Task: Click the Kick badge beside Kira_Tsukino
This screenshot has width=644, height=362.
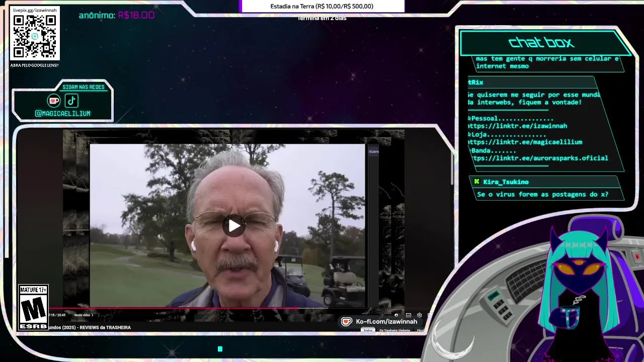Action: (x=476, y=182)
